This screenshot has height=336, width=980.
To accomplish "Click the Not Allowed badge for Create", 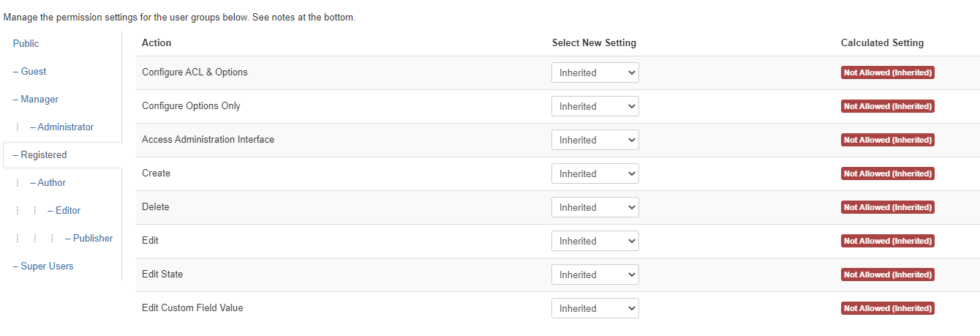I will [887, 174].
